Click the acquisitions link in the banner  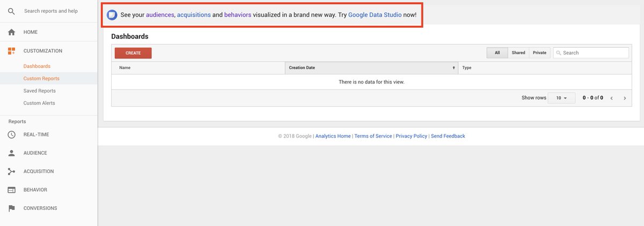pos(194,15)
